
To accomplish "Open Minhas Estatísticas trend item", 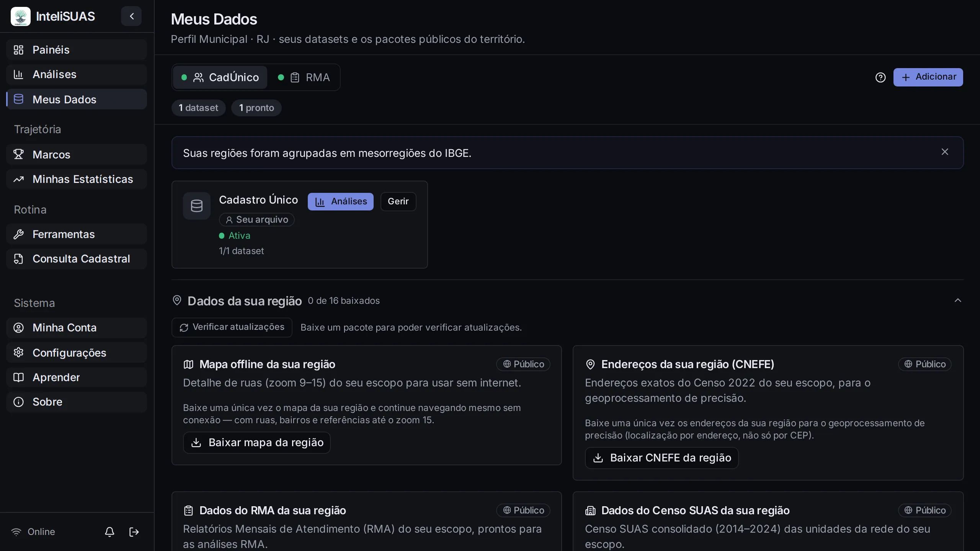I will click(77, 179).
